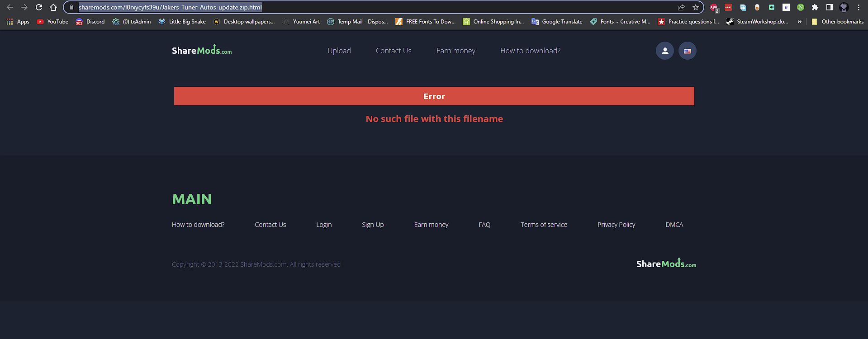The width and height of the screenshot is (868, 339).
Task: View site info via lock icon
Action: (x=71, y=7)
